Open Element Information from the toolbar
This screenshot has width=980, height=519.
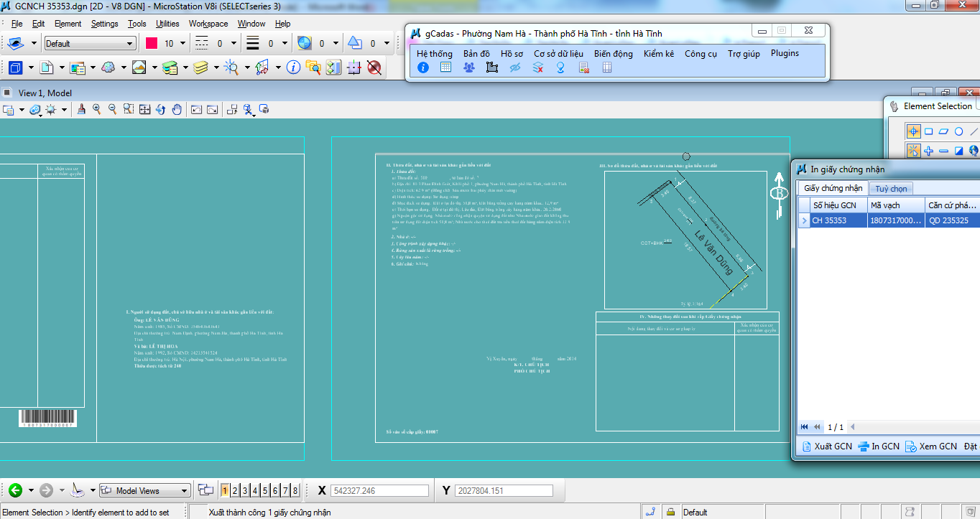point(293,67)
